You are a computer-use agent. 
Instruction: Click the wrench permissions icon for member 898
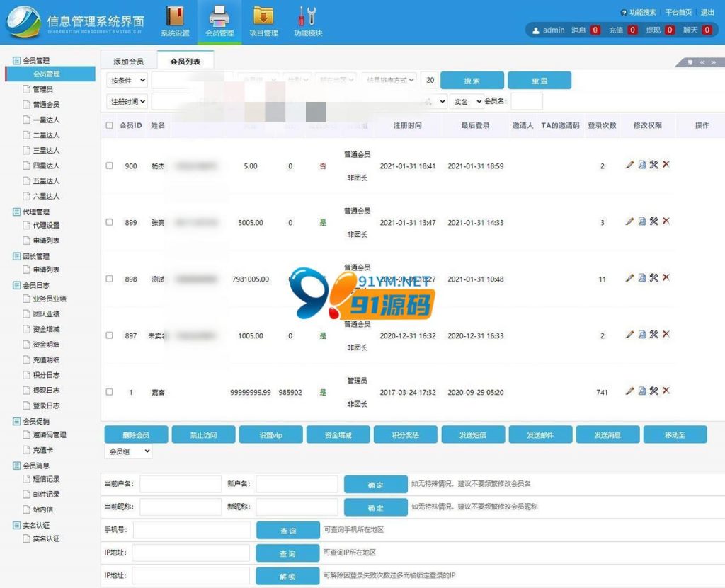[653, 278]
